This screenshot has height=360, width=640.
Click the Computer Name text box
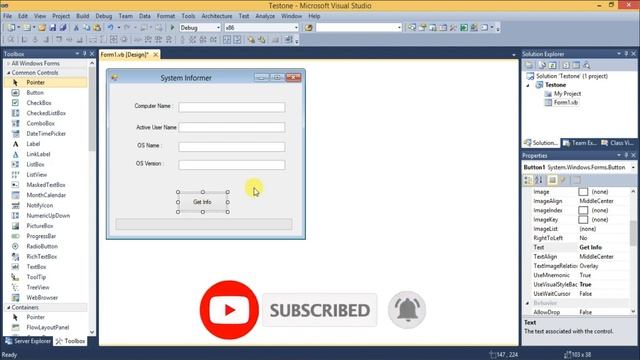click(x=232, y=107)
